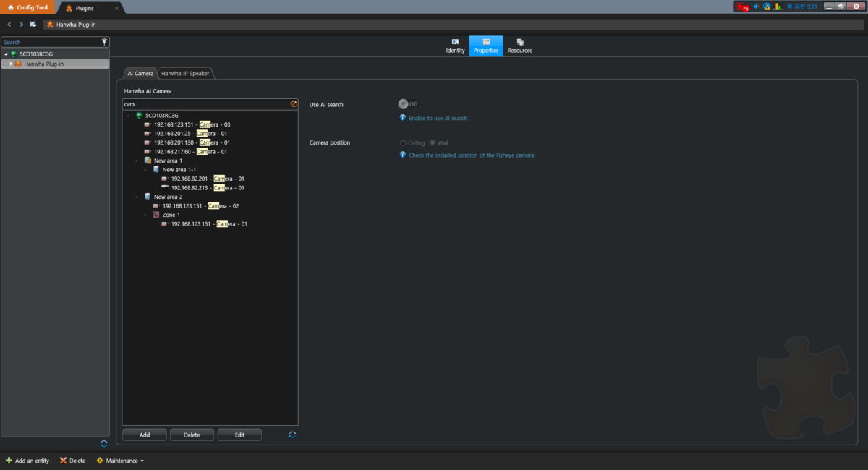The width and height of the screenshot is (868, 470).
Task: Select 192.168.217.60 - Camera - 01
Action: (x=191, y=152)
